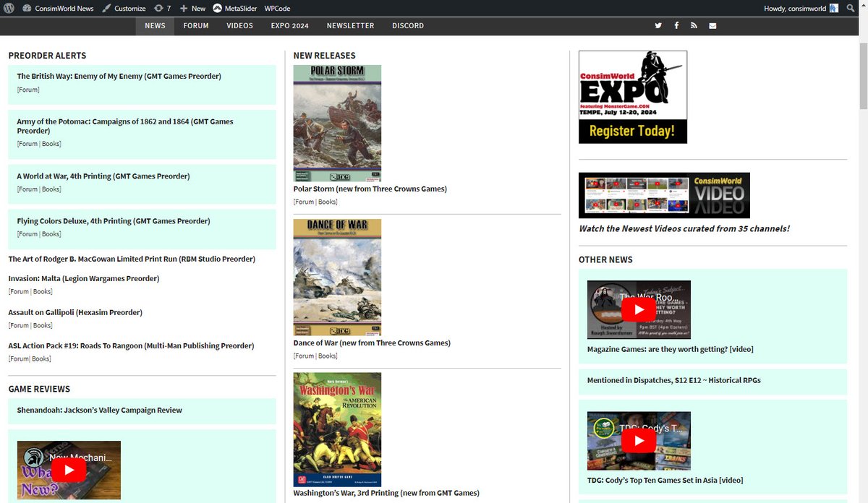Image resolution: width=868 pixels, height=503 pixels.
Task: Click Books link under Army of the Potomac
Action: 51,144
